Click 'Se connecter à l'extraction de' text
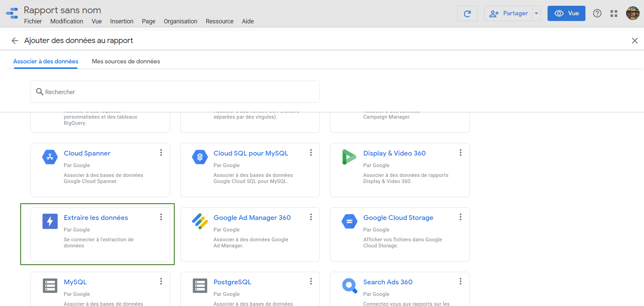Screen dimensions: 644x306 [98, 240]
